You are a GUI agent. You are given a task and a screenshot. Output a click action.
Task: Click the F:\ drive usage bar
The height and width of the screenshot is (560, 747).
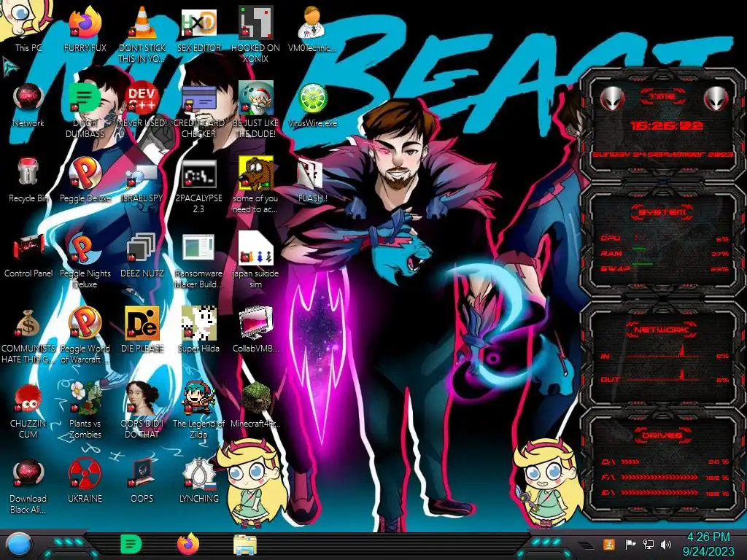coord(665,477)
